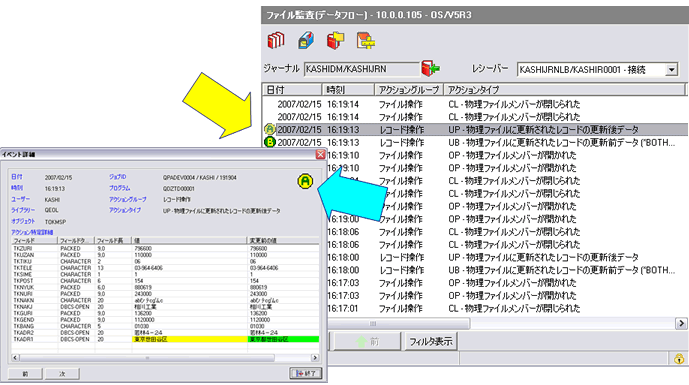Sort list by 日付 column header

coord(292,90)
